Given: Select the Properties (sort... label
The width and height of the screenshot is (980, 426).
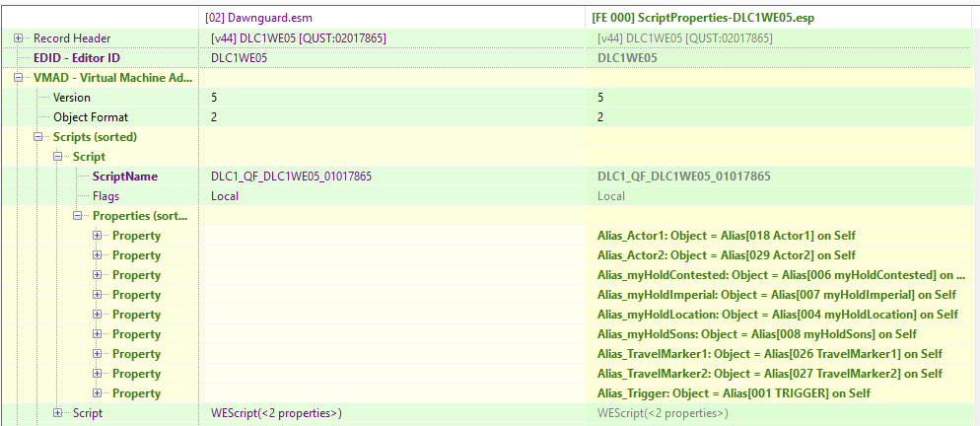Looking at the screenshot, I should pyautogui.click(x=141, y=216).
